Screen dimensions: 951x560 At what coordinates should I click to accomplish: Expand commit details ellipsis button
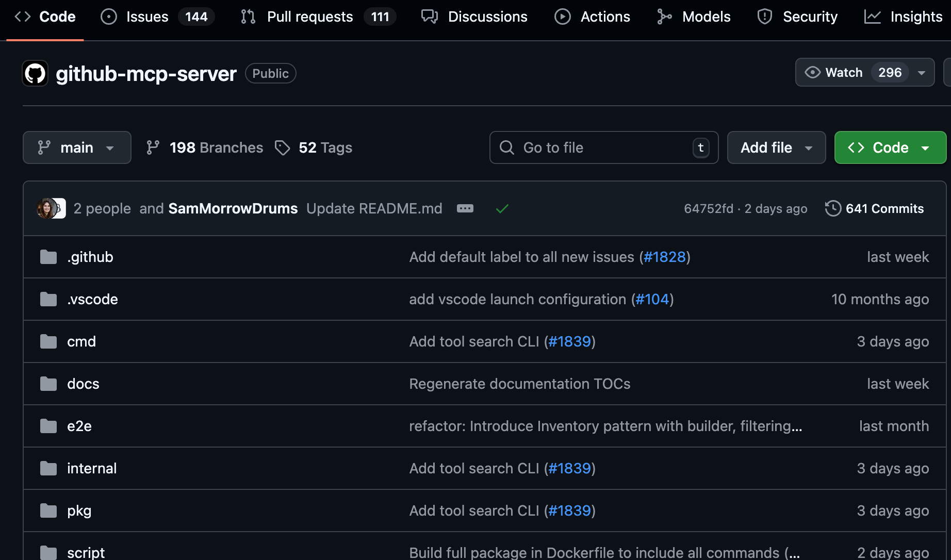pyautogui.click(x=465, y=208)
